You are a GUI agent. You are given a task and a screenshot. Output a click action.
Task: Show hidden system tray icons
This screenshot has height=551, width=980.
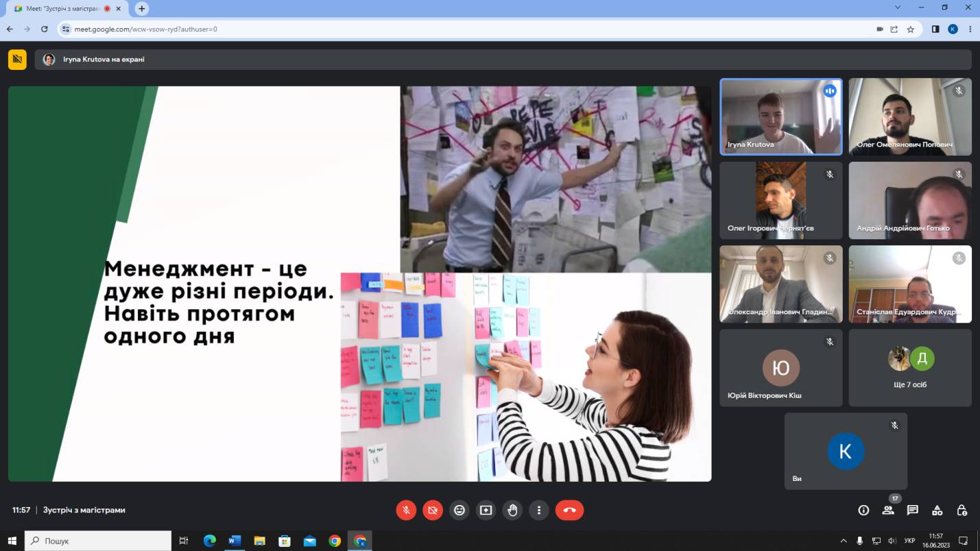click(x=844, y=541)
